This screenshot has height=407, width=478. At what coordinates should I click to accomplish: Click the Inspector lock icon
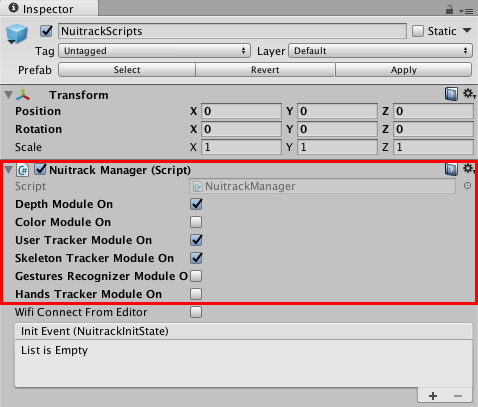pos(449,10)
